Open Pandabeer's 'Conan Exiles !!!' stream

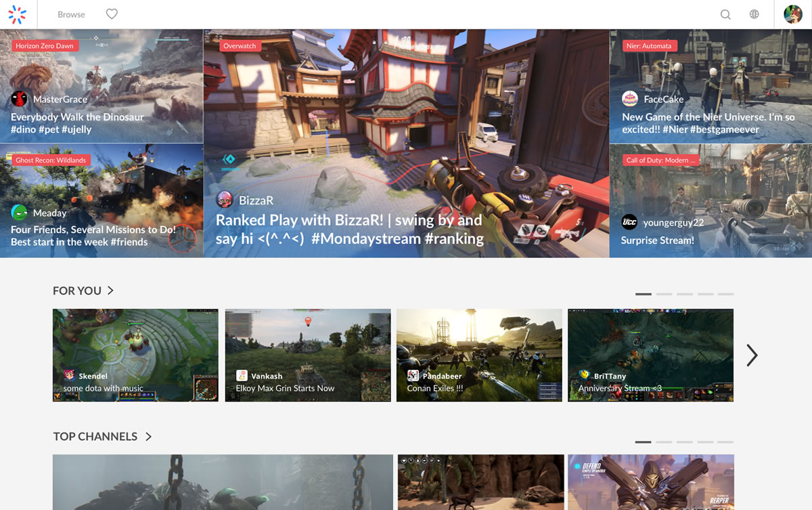pyautogui.click(x=479, y=355)
